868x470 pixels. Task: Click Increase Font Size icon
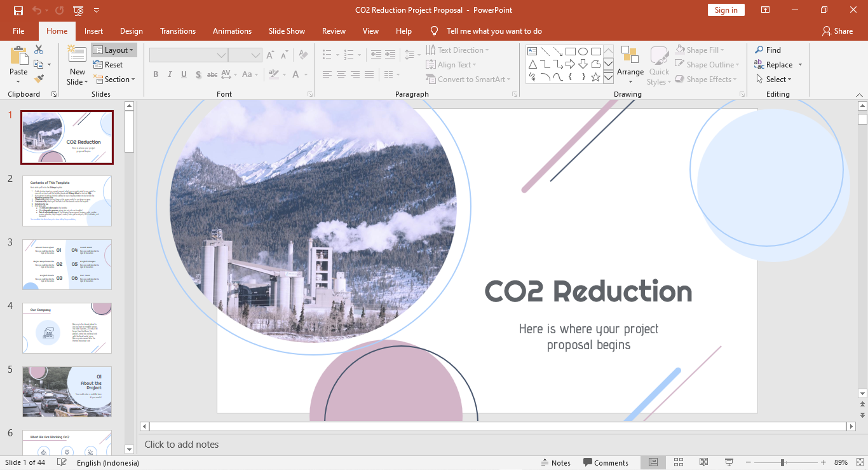271,55
